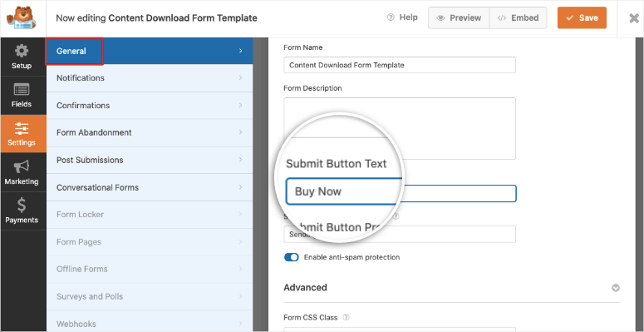Expand the Conversational Forms row chevron
The height and width of the screenshot is (332, 644).
[x=241, y=187]
